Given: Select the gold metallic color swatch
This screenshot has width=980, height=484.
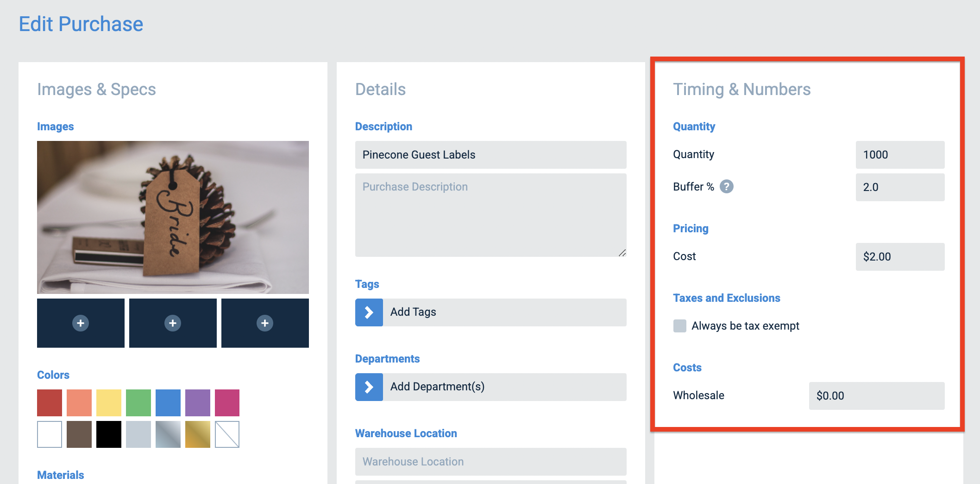Looking at the screenshot, I should [x=198, y=434].
